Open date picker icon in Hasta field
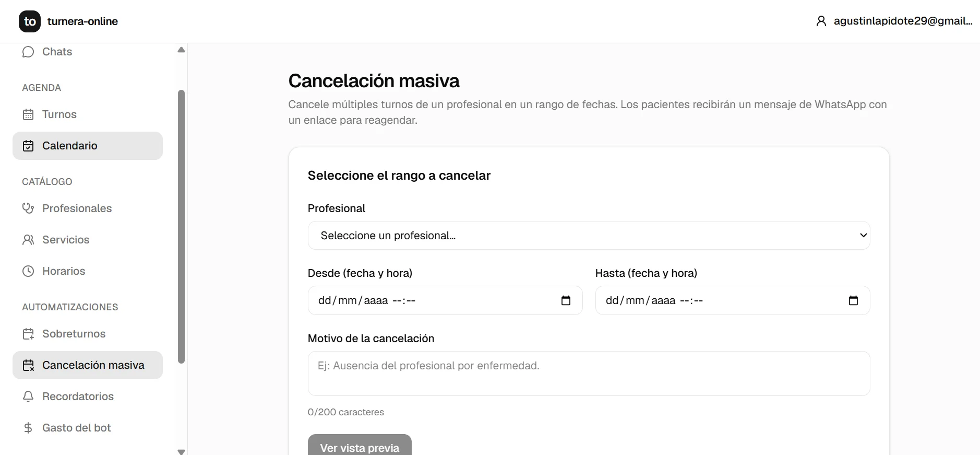Viewport: 980px width, 455px height. coord(853,300)
